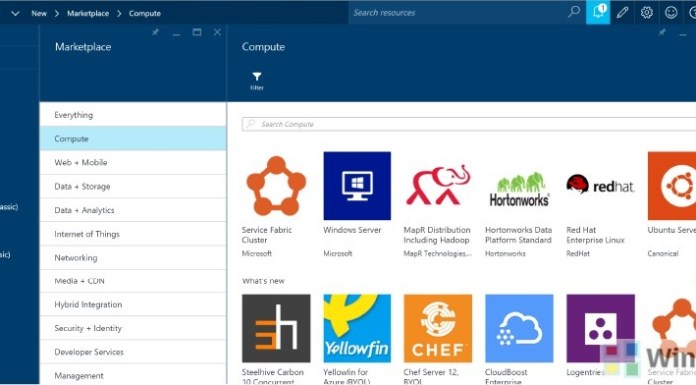Click the 'Service Fabric Cluster' title text
This screenshot has width=696, height=385.
267,235
